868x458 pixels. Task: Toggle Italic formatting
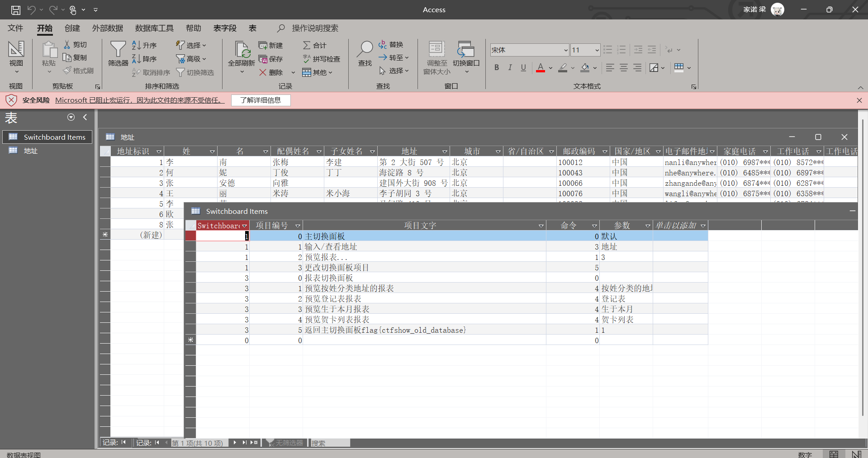pyautogui.click(x=510, y=68)
